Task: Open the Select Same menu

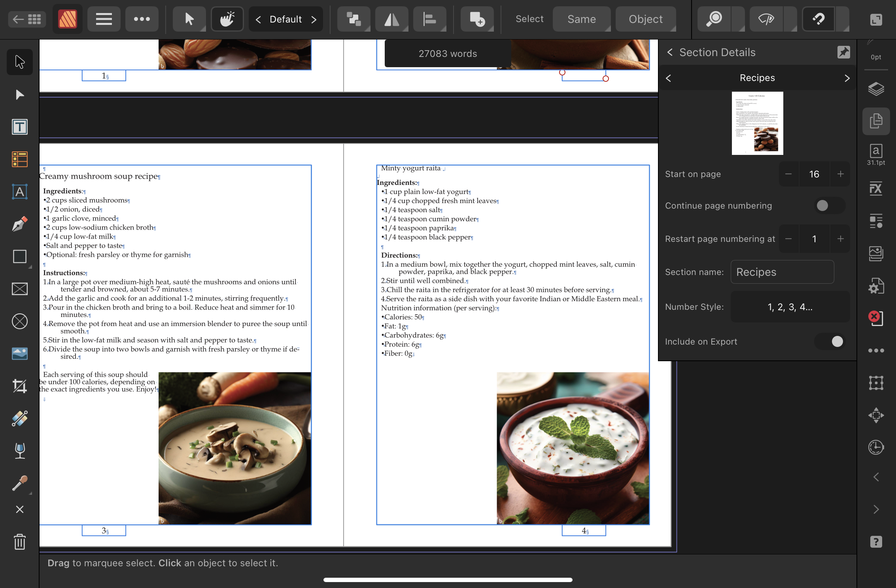Action: [x=581, y=19]
